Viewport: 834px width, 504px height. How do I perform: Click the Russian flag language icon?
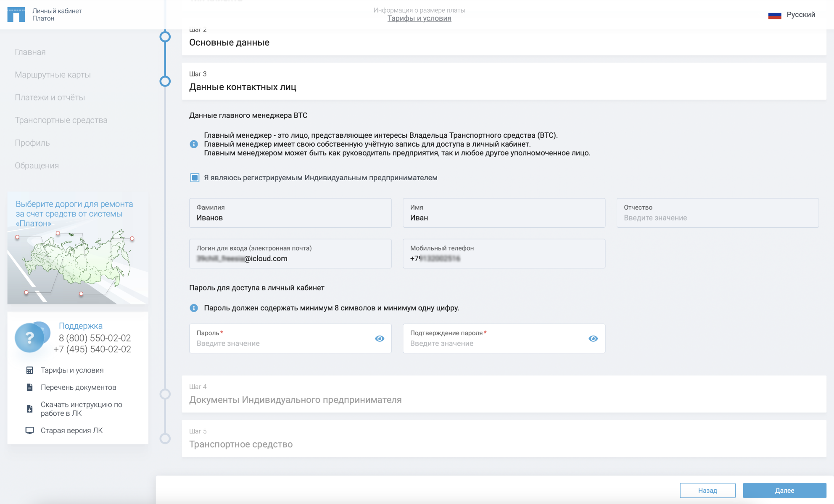774,15
